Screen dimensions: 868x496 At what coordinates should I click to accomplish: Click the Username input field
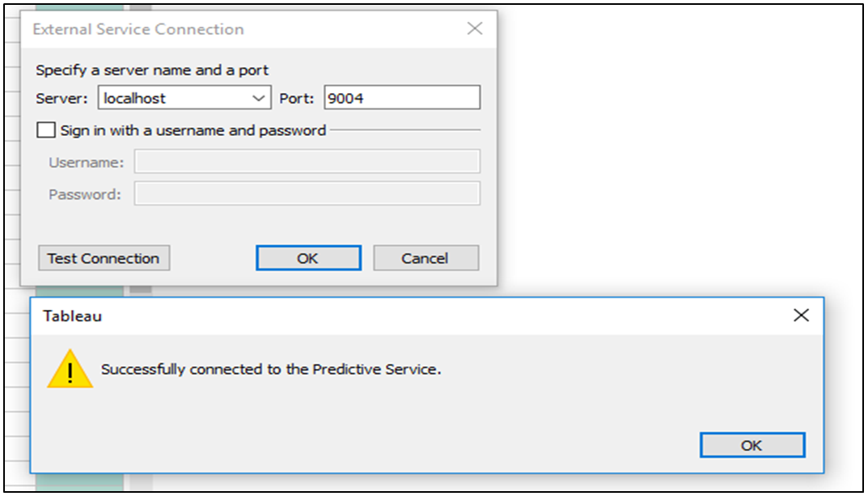307,162
